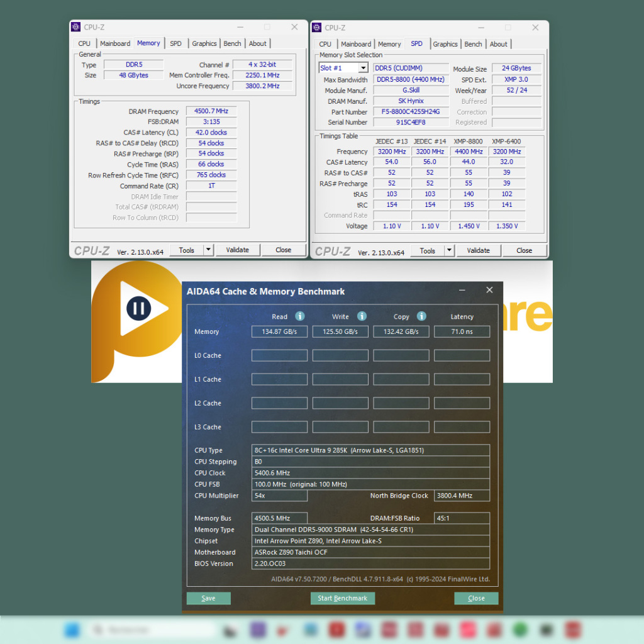This screenshot has width=644, height=644.
Task: Open Mainboard tab in right CPU-Z window
Action: (356, 44)
